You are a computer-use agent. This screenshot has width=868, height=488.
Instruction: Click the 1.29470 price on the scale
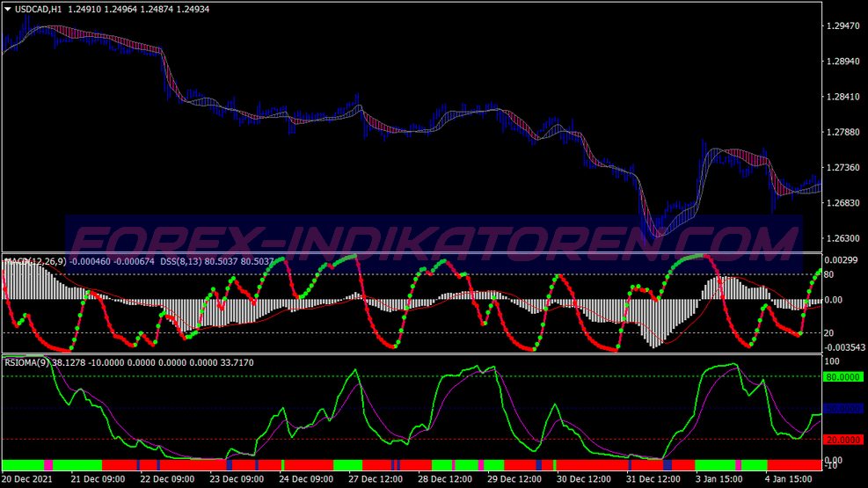coord(842,26)
